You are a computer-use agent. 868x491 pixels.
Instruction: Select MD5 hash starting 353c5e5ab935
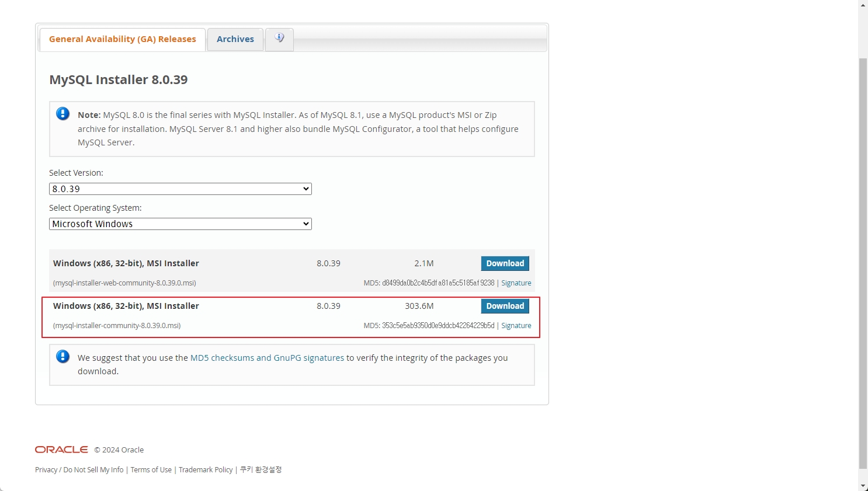pyautogui.click(x=438, y=326)
